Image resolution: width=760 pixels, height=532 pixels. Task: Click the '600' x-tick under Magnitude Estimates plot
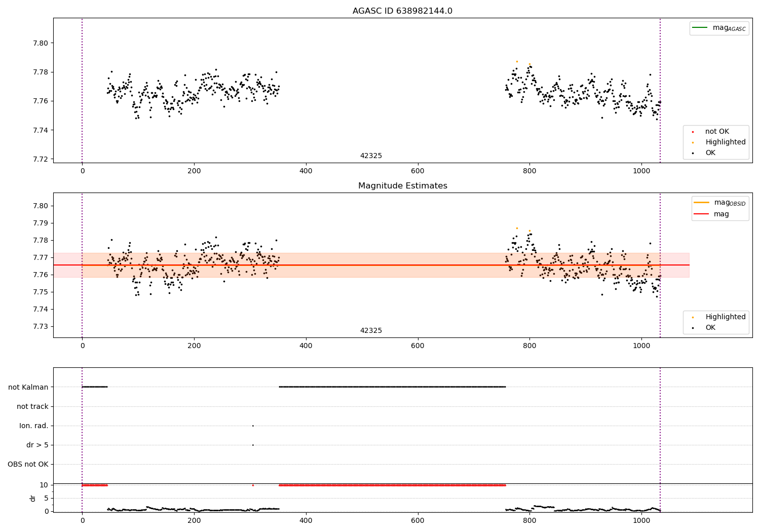(417, 346)
